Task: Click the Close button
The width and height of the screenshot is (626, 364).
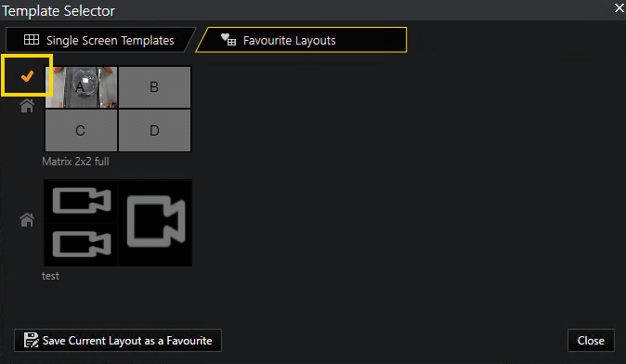Action: coord(591,341)
